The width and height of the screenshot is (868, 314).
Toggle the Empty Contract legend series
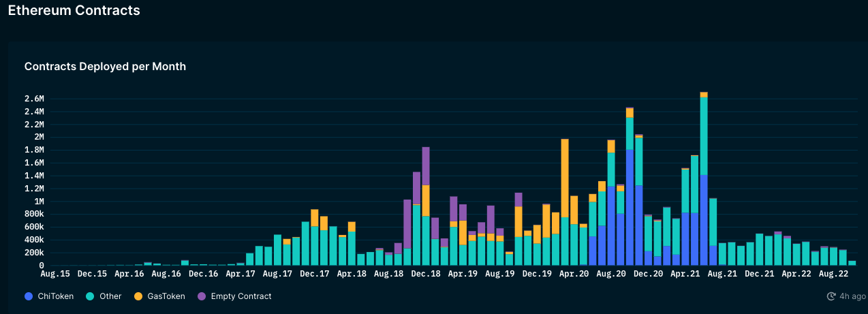click(x=234, y=296)
